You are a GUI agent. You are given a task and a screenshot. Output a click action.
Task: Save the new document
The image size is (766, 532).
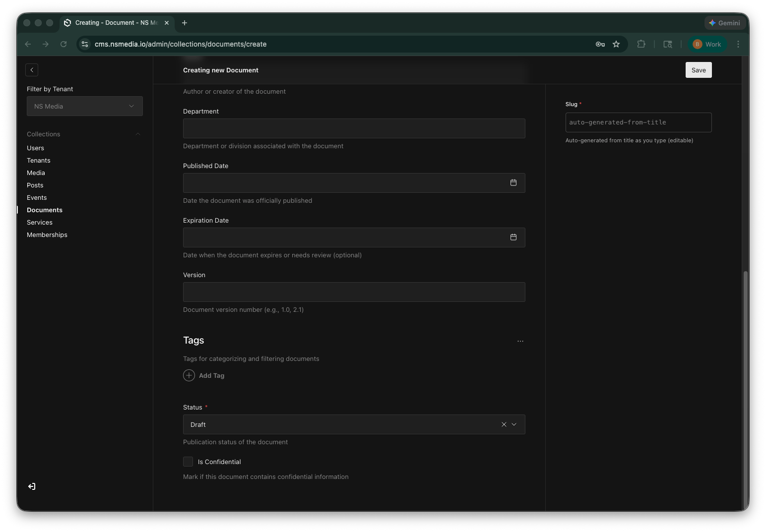tap(699, 70)
